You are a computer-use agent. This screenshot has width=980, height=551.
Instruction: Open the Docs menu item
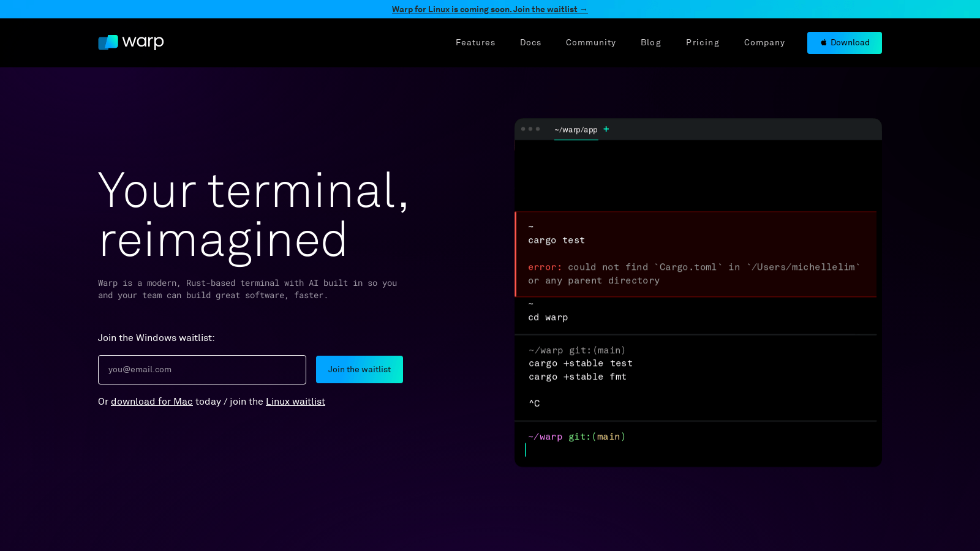point(530,43)
